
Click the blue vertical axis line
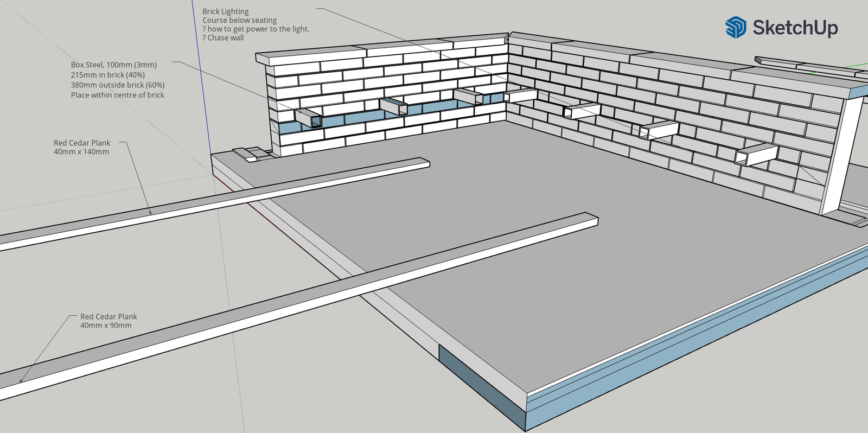tap(201, 71)
